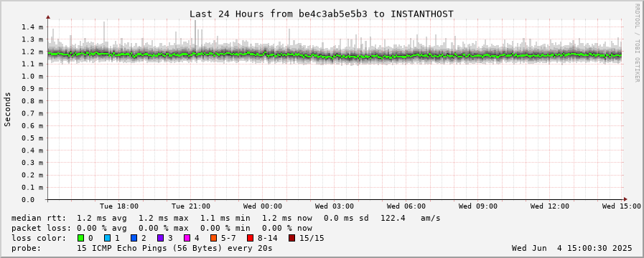Click the Wed 00:00 time axis label

click(263, 206)
